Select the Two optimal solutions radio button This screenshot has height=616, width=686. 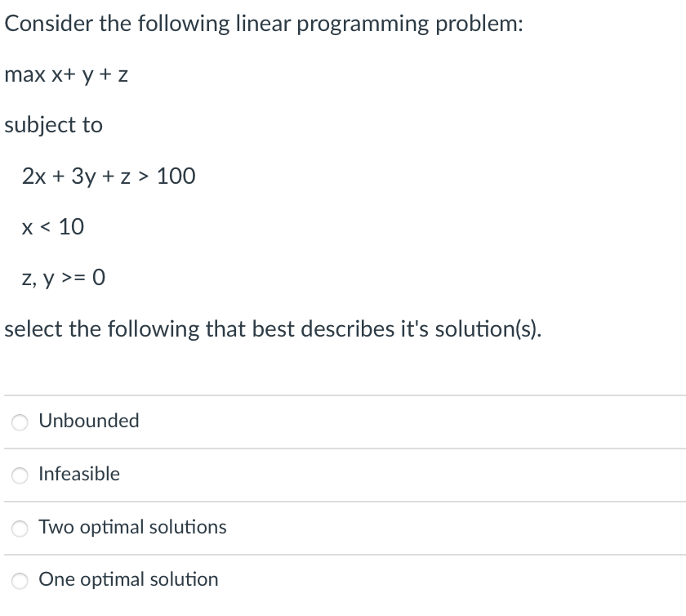pyautogui.click(x=20, y=528)
